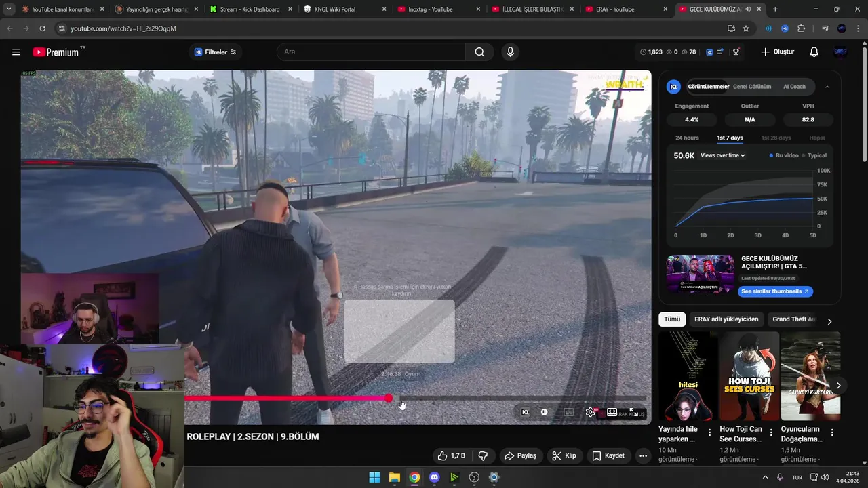Select the Hepsi time range
The height and width of the screenshot is (488, 868).
point(816,138)
